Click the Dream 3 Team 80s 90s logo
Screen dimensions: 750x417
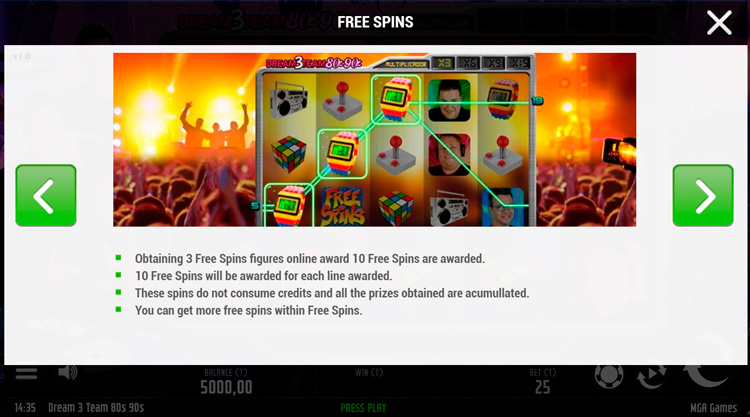click(314, 63)
